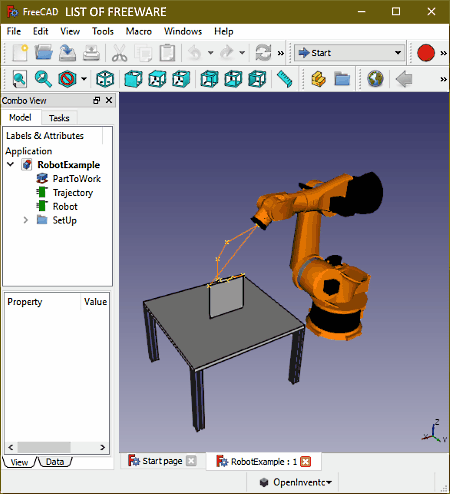Open a file with the folder icon
This screenshot has height=494, width=450.
click(43, 53)
